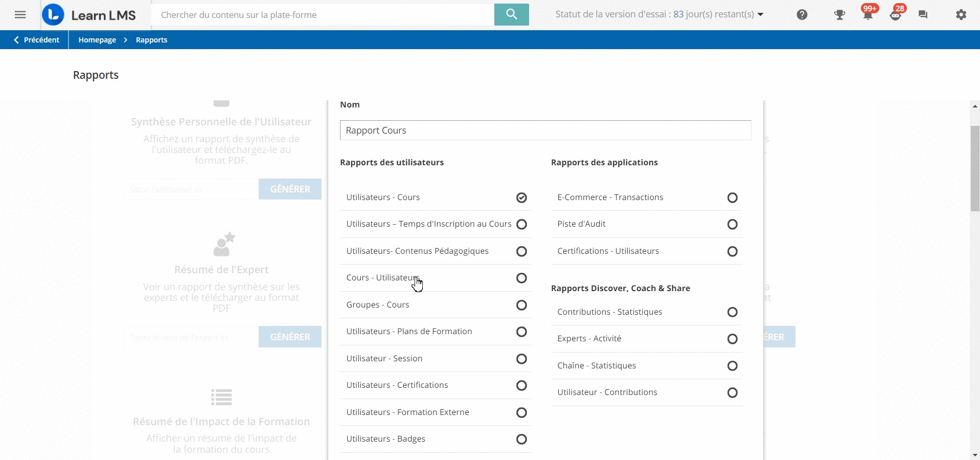Open the help question mark icon
This screenshot has width=980, height=460.
point(802,15)
